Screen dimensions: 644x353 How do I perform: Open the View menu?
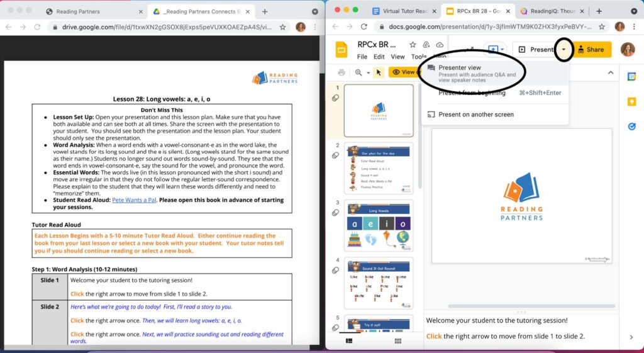coord(397,57)
